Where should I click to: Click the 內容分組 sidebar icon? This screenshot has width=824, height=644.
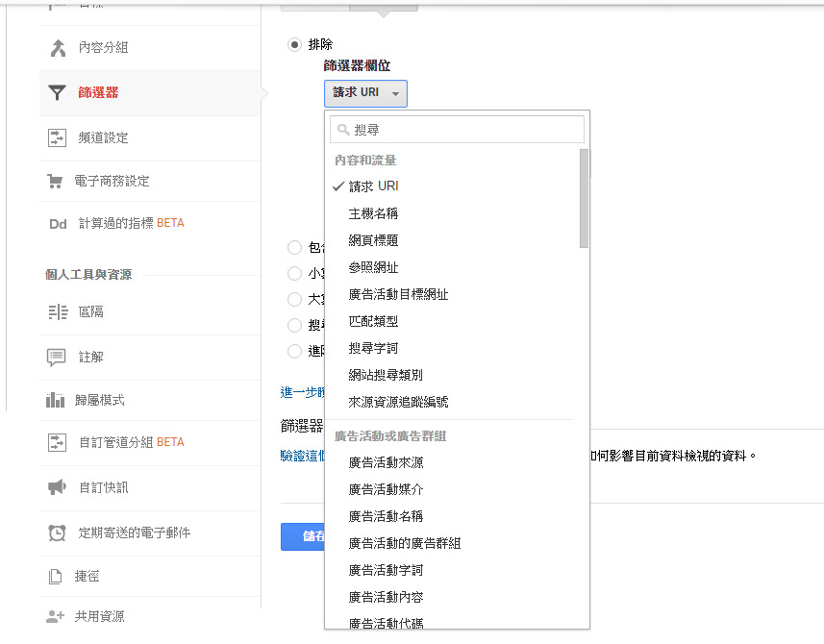(58, 48)
